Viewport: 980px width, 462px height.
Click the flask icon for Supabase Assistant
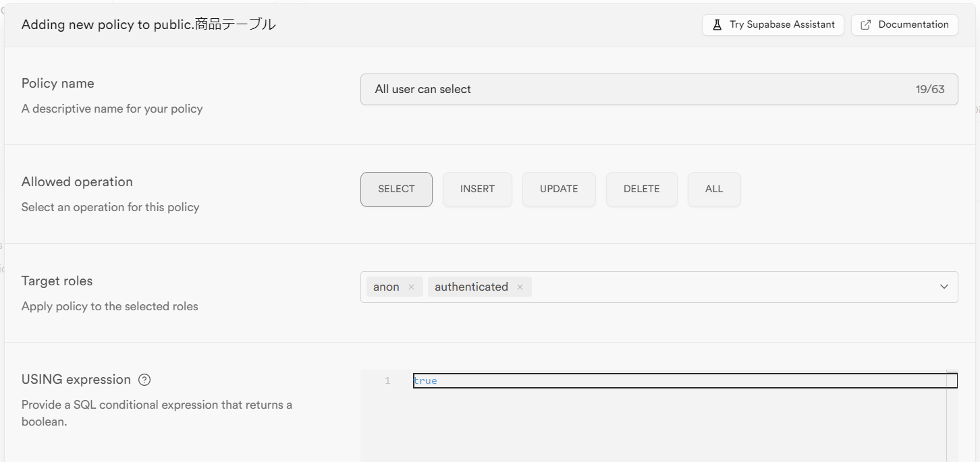point(717,25)
